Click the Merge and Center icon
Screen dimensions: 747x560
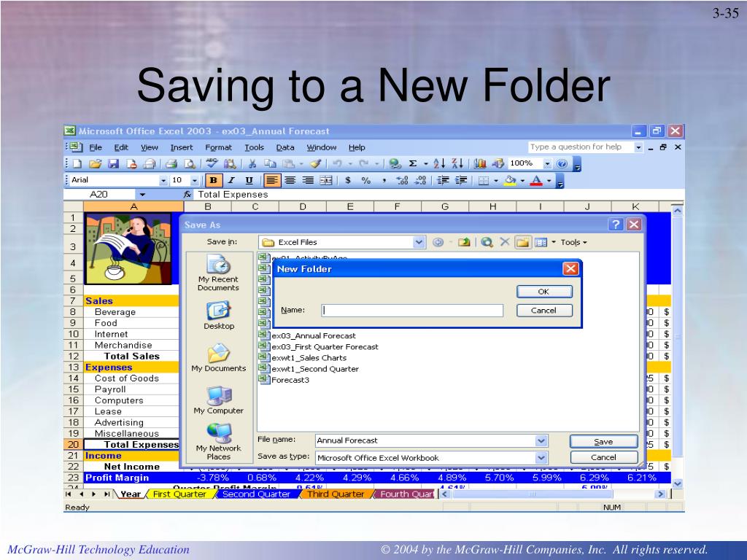[326, 181]
